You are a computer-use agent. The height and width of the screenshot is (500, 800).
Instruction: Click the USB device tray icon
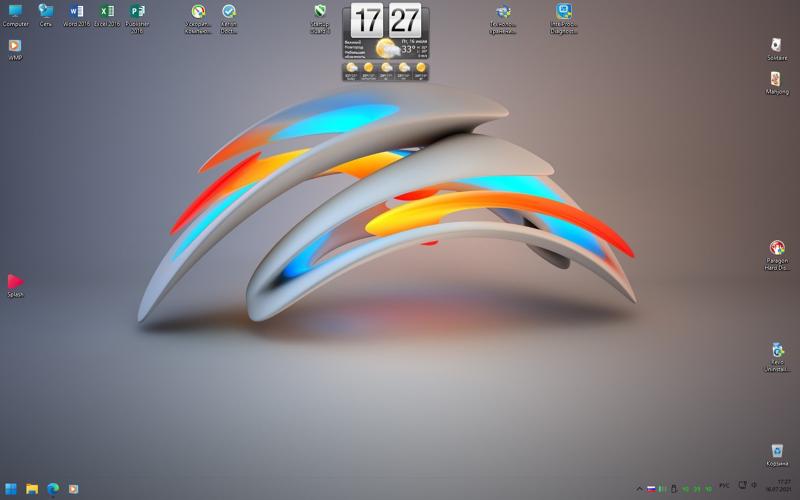[x=673, y=489]
